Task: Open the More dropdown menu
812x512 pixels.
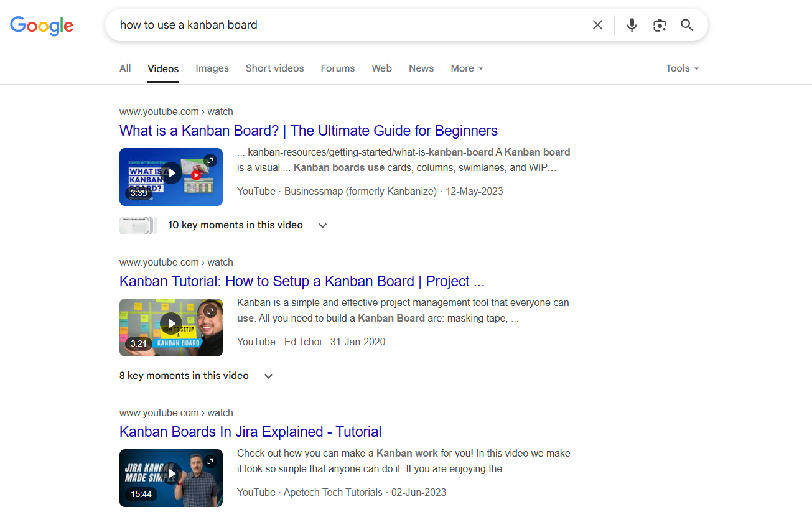Action: [x=467, y=68]
